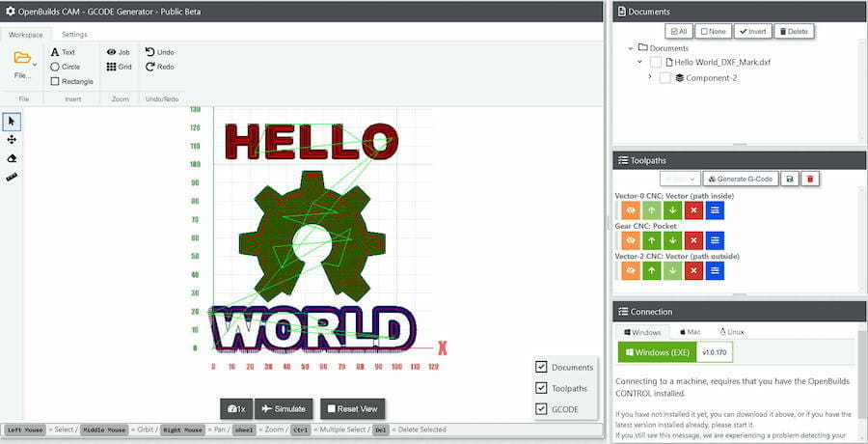Click the Redo button

159,67
